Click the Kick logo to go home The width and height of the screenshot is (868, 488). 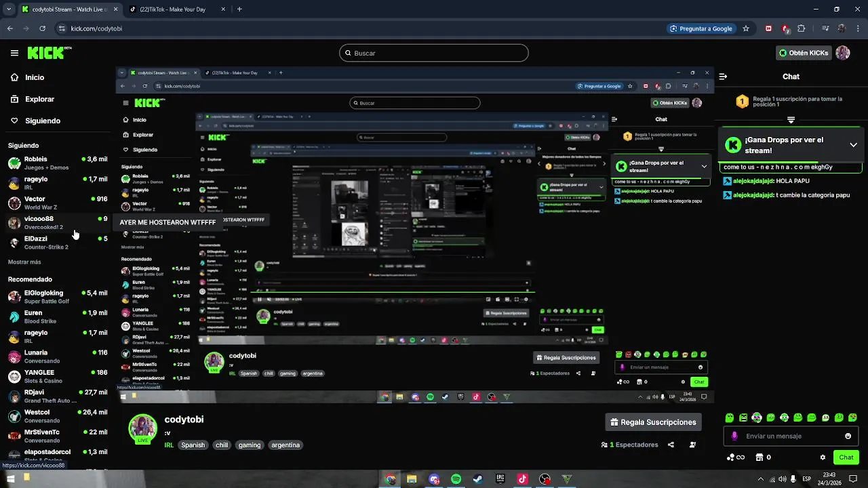click(49, 53)
